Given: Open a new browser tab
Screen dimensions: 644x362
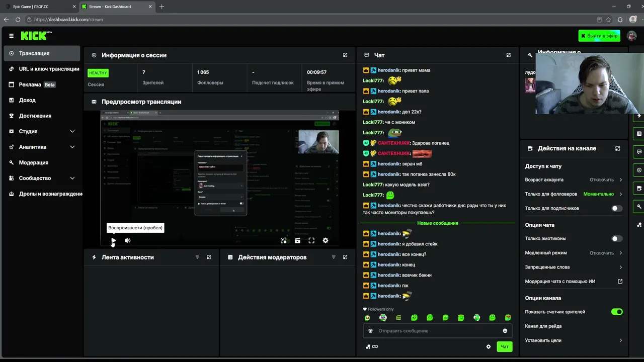Looking at the screenshot, I should pyautogui.click(x=162, y=7).
